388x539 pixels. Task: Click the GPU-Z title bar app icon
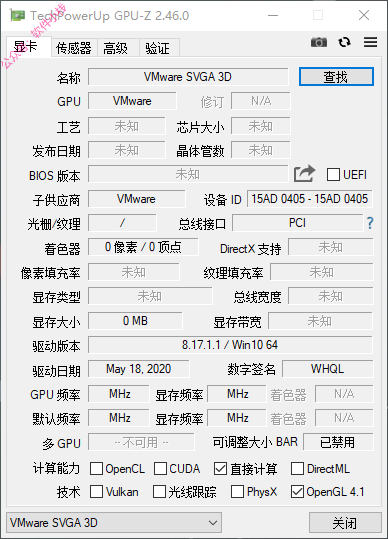18,15
